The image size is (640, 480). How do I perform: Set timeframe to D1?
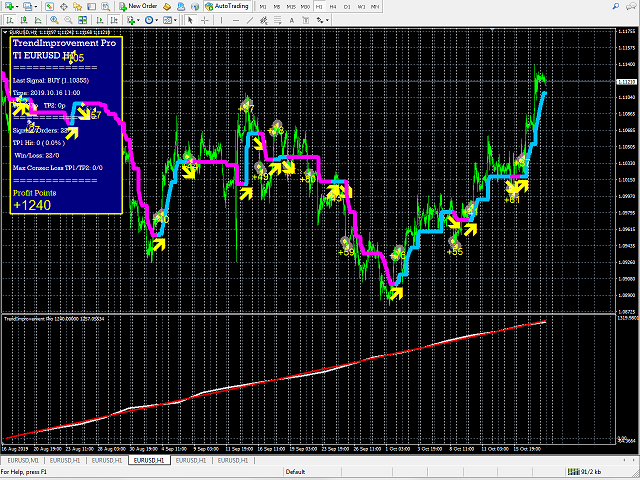click(x=347, y=7)
